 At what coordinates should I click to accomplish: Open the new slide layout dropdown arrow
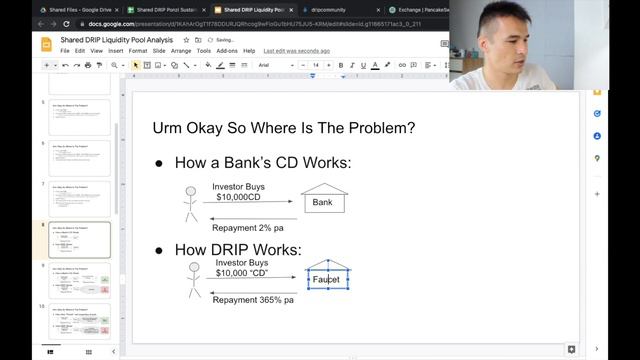tap(55, 65)
